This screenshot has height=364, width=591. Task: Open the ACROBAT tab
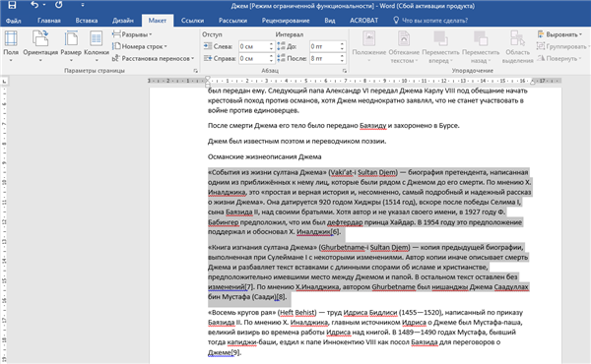(x=363, y=21)
